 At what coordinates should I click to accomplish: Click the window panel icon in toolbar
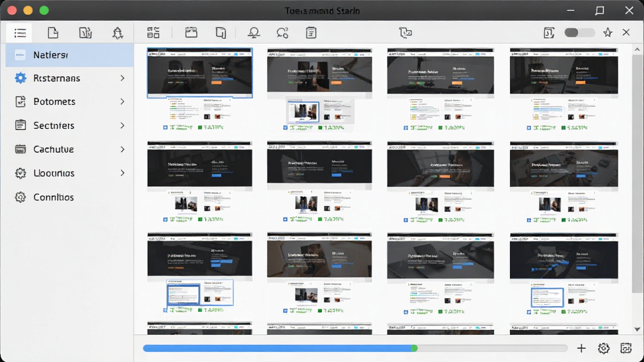191,33
